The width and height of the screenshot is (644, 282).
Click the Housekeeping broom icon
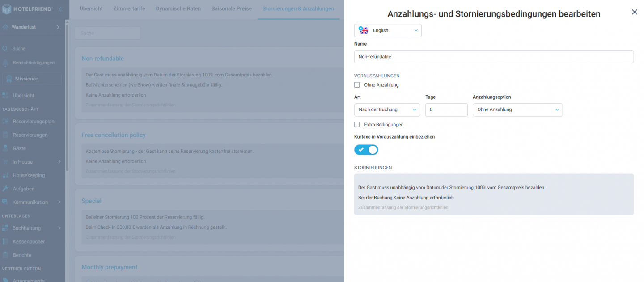pos(5,175)
